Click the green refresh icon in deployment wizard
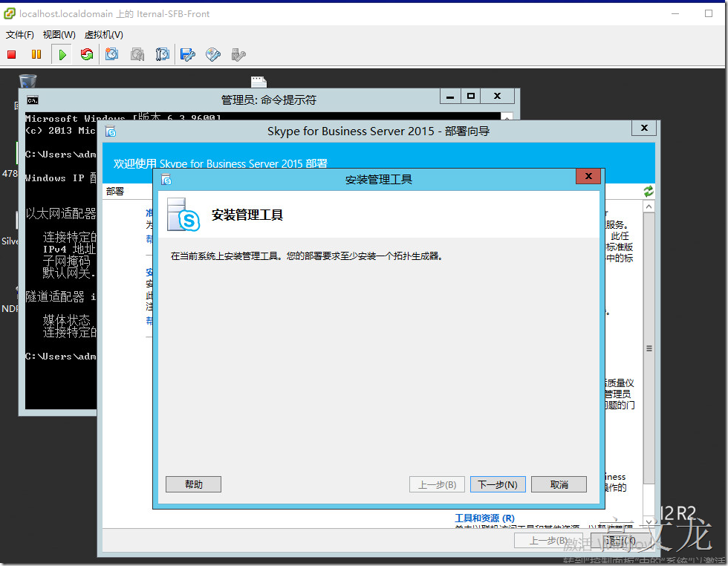This screenshot has height=566, width=728. [648, 191]
